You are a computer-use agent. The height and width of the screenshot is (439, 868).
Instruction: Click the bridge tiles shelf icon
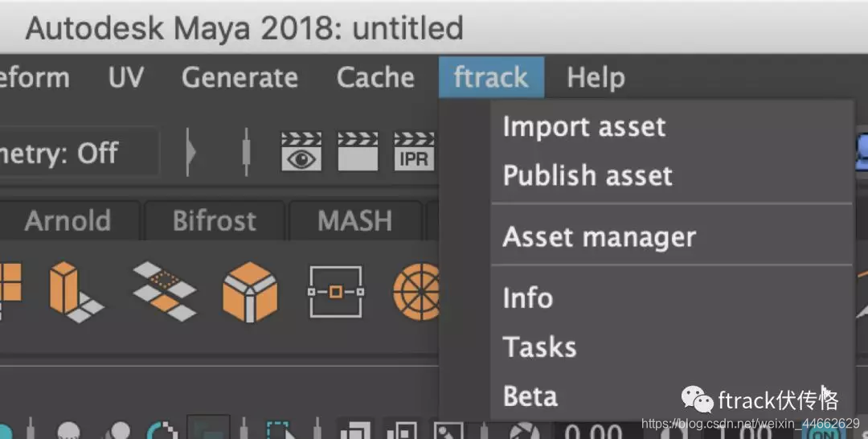(x=165, y=291)
